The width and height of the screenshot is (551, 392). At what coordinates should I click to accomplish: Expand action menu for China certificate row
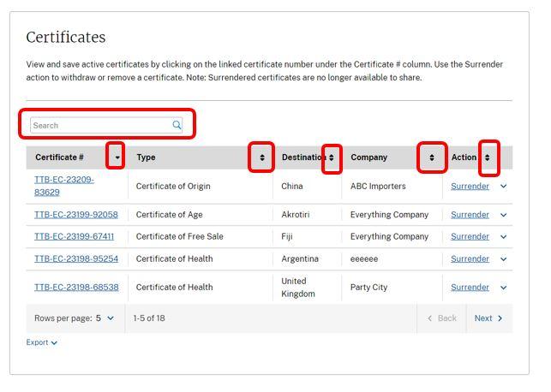tap(504, 187)
